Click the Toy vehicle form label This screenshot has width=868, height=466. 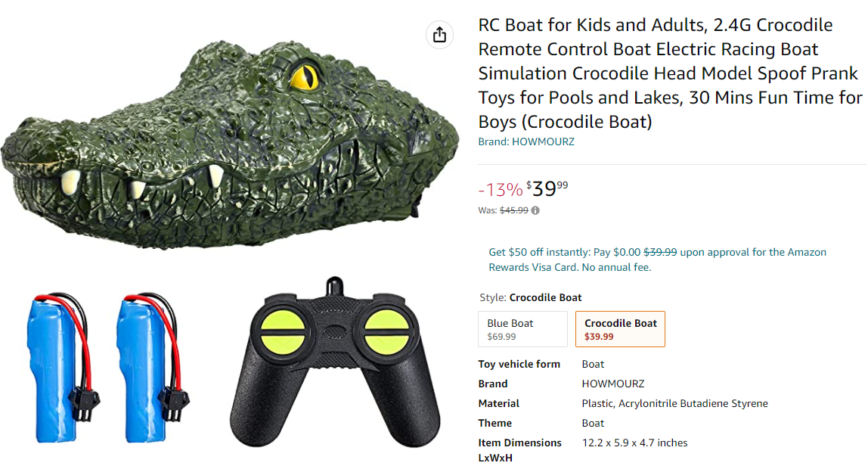click(x=519, y=364)
